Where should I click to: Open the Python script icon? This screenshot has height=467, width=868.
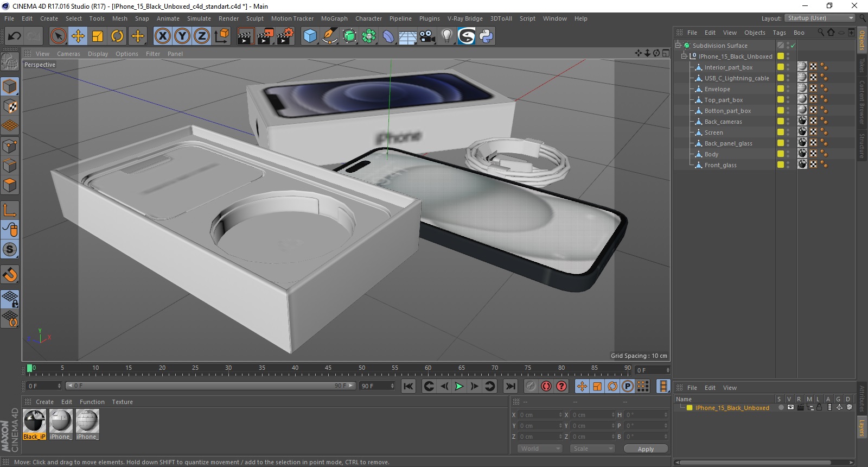pyautogui.click(x=486, y=36)
